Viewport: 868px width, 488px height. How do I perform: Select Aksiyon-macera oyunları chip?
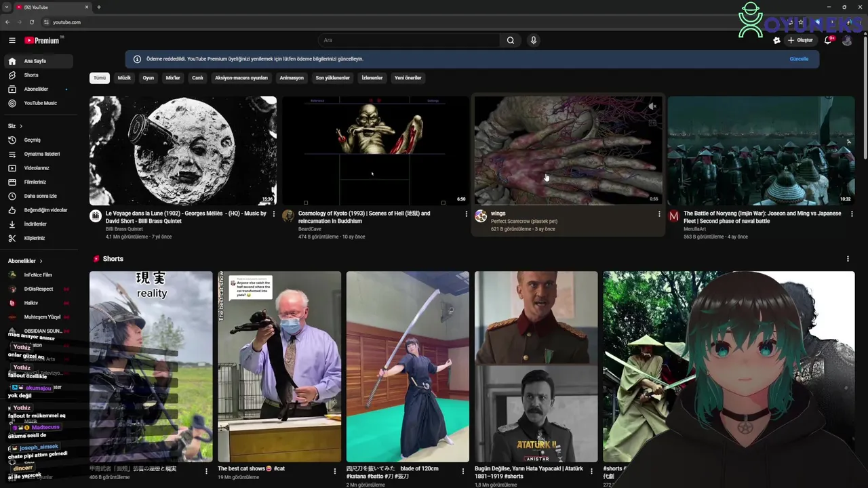coord(241,78)
